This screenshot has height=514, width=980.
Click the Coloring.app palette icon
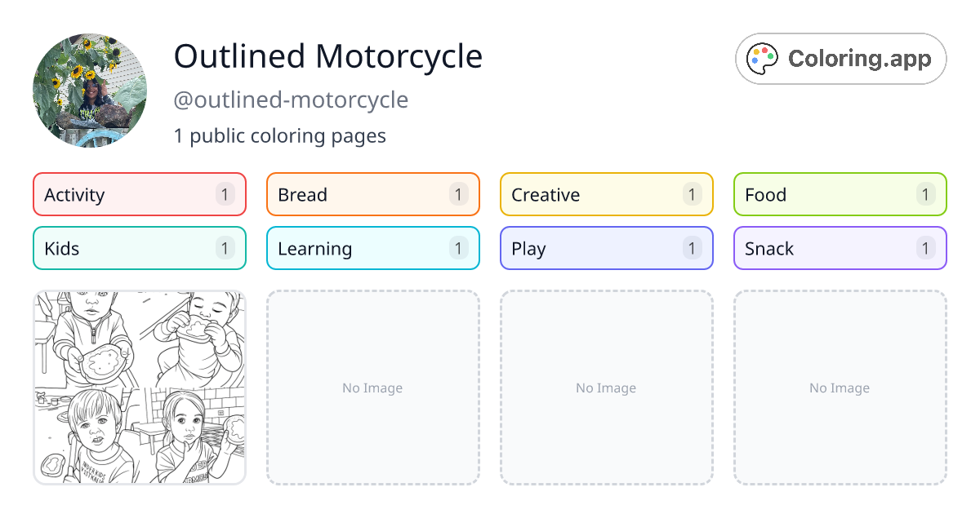click(x=764, y=59)
